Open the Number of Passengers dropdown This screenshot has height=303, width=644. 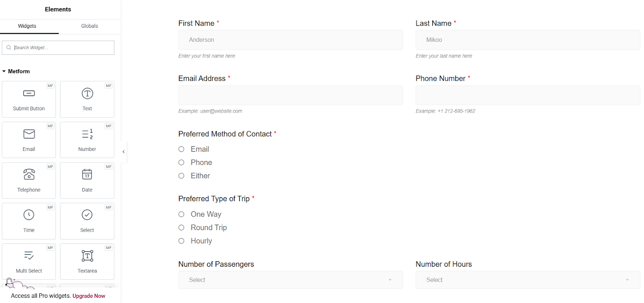click(x=290, y=280)
